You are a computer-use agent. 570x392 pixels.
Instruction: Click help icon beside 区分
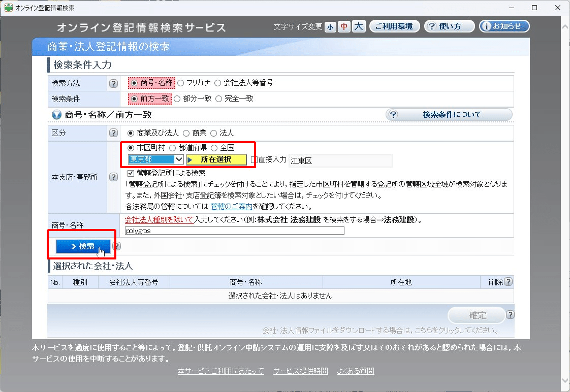[113, 133]
